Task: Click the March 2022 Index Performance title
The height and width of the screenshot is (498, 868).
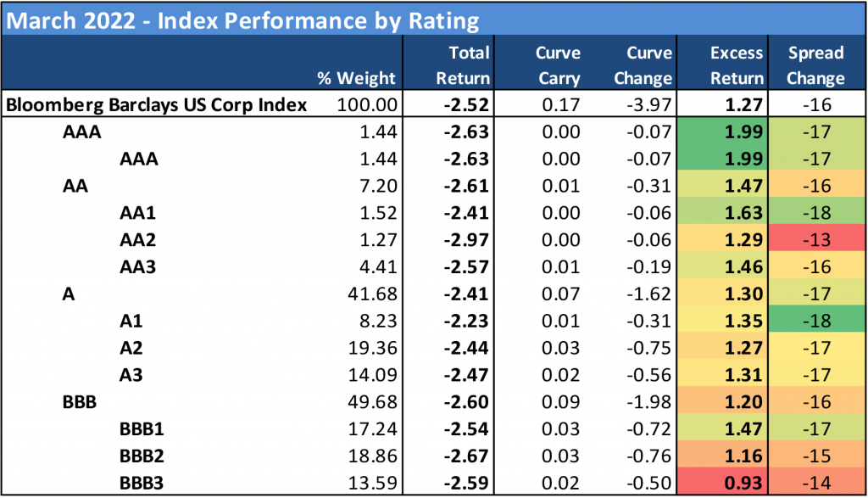Action: pos(243,20)
